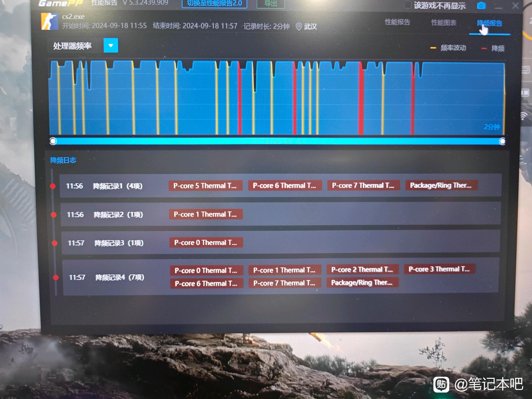This screenshot has height=399, width=532.
Task: Select the 降频记录1 (4项) log row
Action: pos(281,186)
